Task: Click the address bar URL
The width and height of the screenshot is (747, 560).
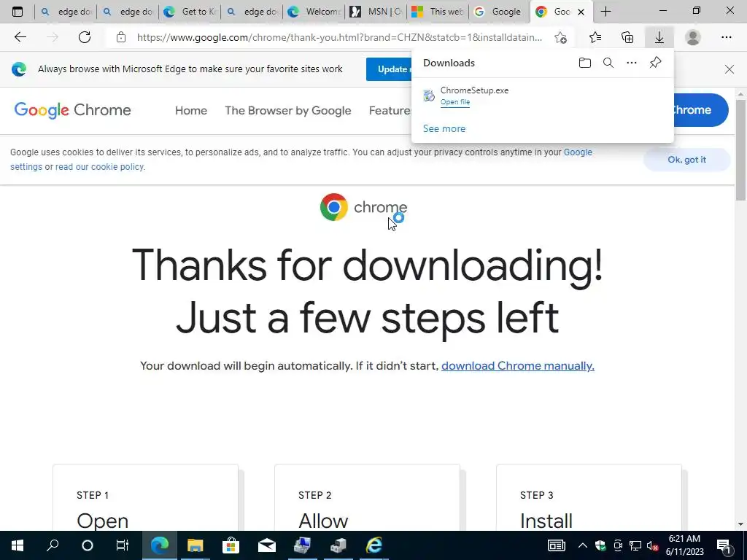Action: 339,37
